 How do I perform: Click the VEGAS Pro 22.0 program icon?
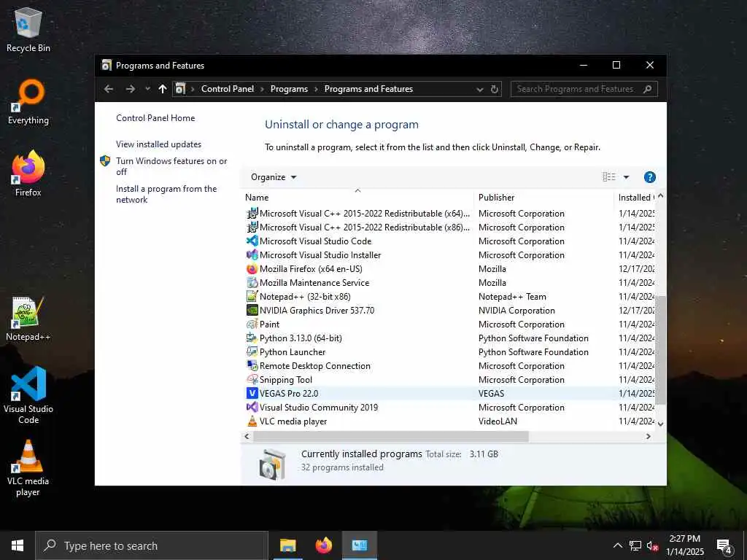[x=252, y=393]
